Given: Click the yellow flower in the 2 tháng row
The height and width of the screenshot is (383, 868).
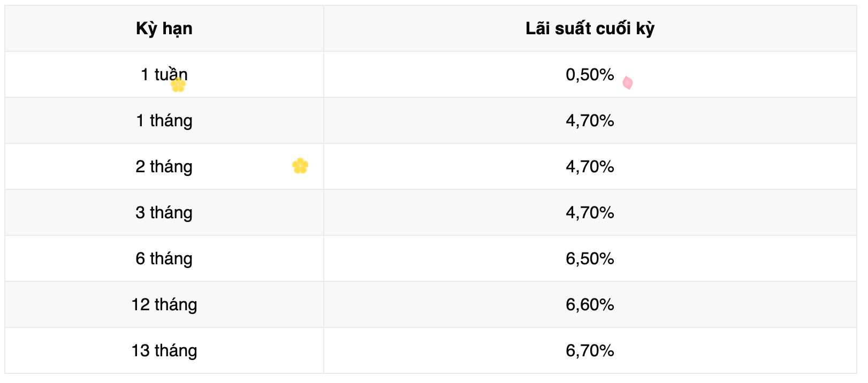Looking at the screenshot, I should 300,166.
